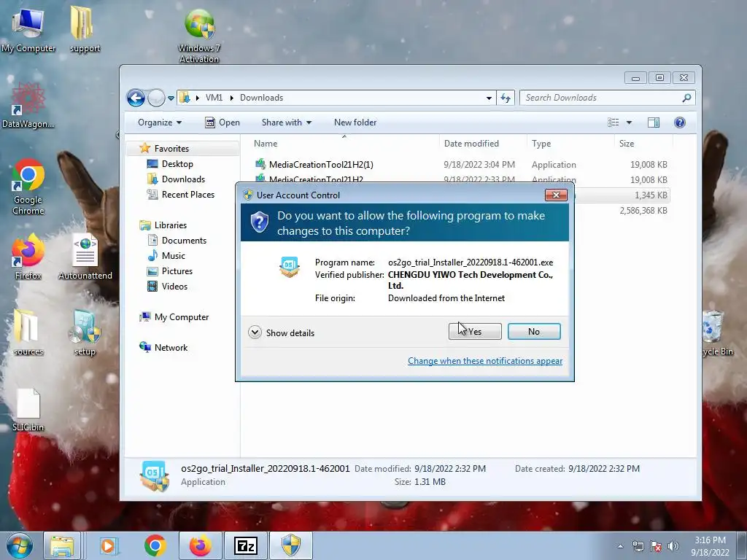Viewport: 747px width, 560px height.
Task: Open address bar previous locations dropdown
Action: coord(489,98)
